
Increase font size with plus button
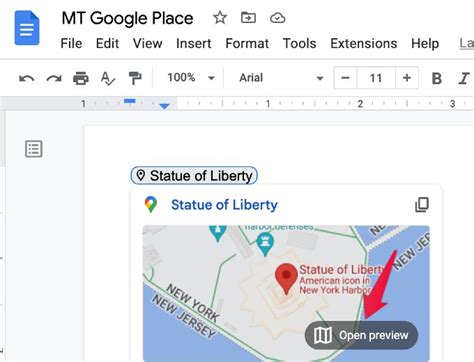pyautogui.click(x=407, y=78)
